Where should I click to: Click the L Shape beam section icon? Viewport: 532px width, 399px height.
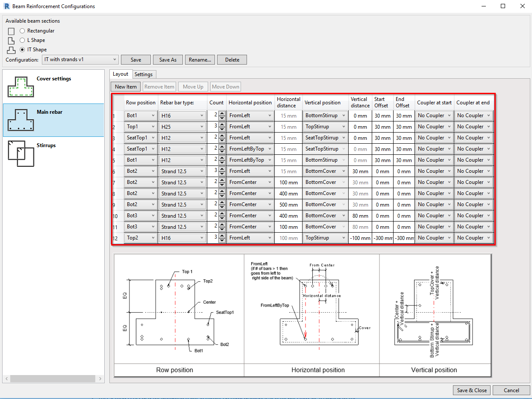(x=11, y=41)
